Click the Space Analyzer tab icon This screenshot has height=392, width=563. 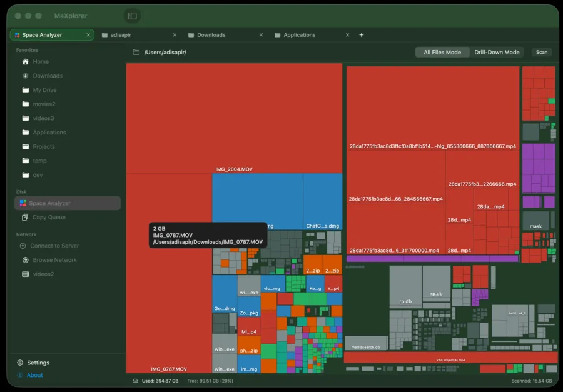(x=18, y=35)
